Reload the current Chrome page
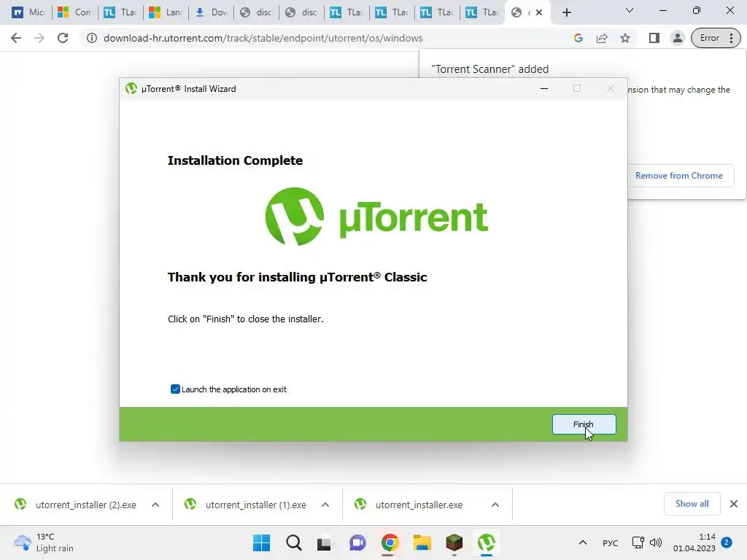Image resolution: width=747 pixels, height=560 pixels. pyautogui.click(x=63, y=38)
